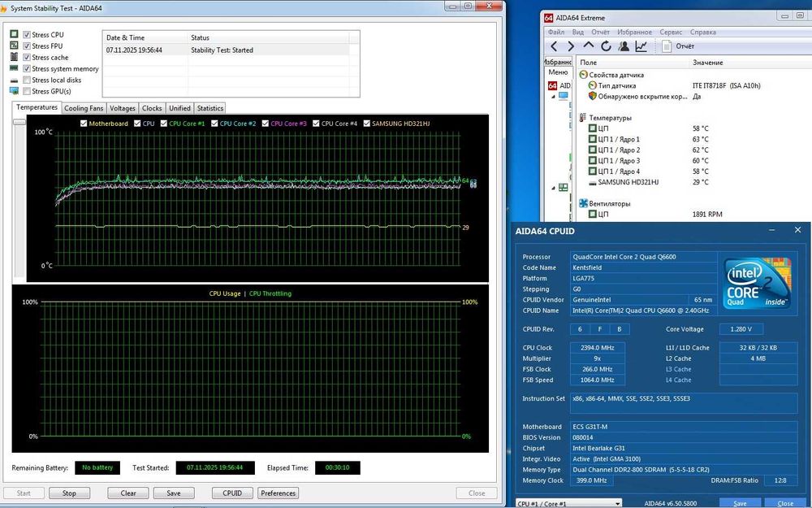Hide CPU Core #1 in temperature graph
The width and height of the screenshot is (812, 508).
click(x=164, y=124)
